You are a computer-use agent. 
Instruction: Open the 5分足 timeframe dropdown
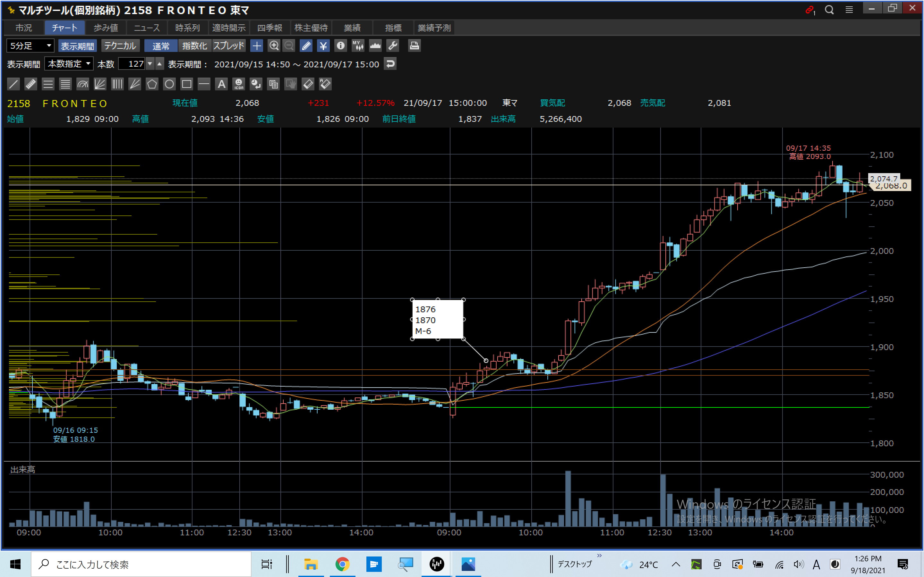tap(30, 46)
